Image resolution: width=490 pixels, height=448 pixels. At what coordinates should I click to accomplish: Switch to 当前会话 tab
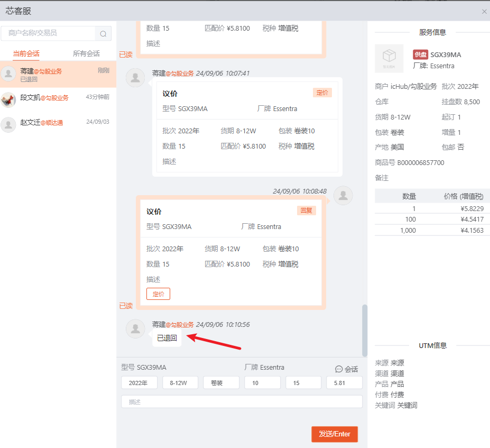[26, 53]
